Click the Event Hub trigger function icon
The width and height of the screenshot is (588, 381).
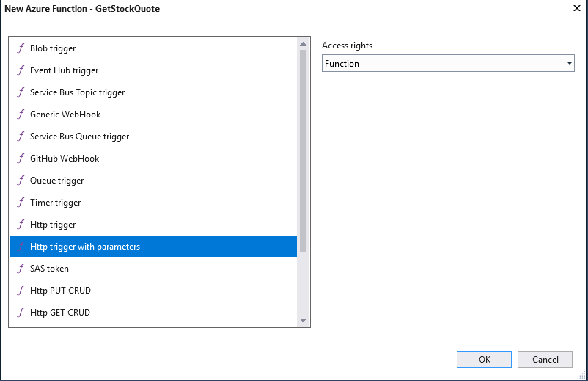pyautogui.click(x=21, y=70)
